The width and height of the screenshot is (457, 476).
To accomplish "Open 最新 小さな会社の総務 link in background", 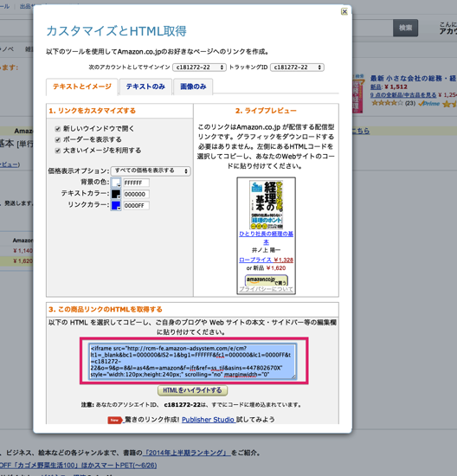I will coord(413,78).
